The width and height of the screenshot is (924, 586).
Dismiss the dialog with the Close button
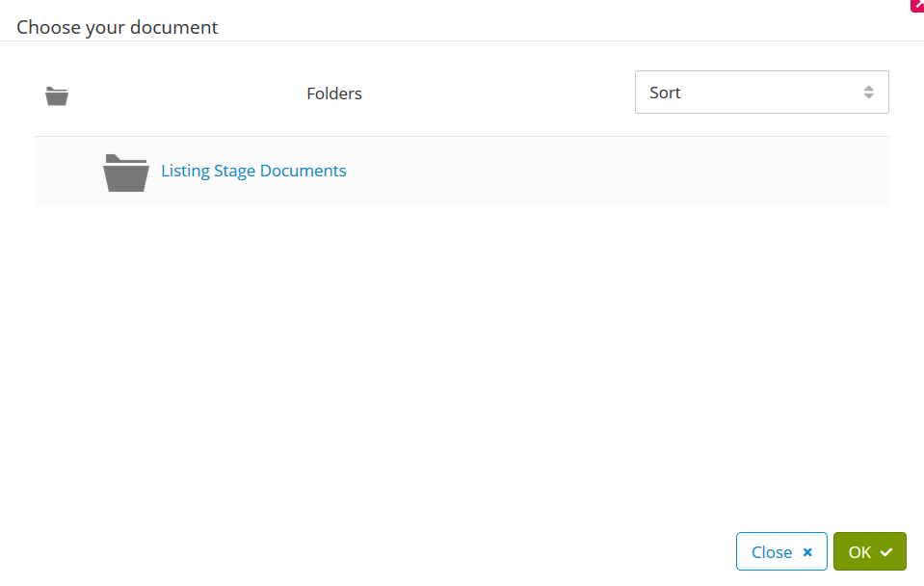[780, 551]
